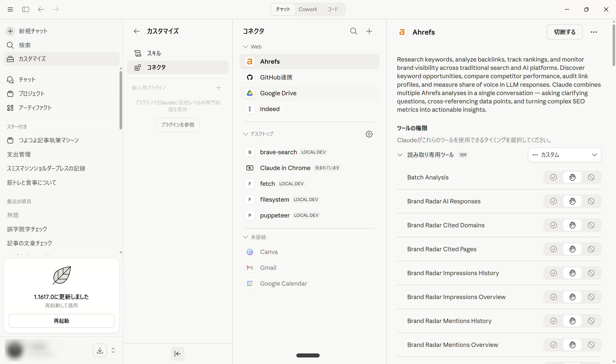The image size is (616, 364).
Task: Toggle the sidebar panel icon
Action: point(25,9)
